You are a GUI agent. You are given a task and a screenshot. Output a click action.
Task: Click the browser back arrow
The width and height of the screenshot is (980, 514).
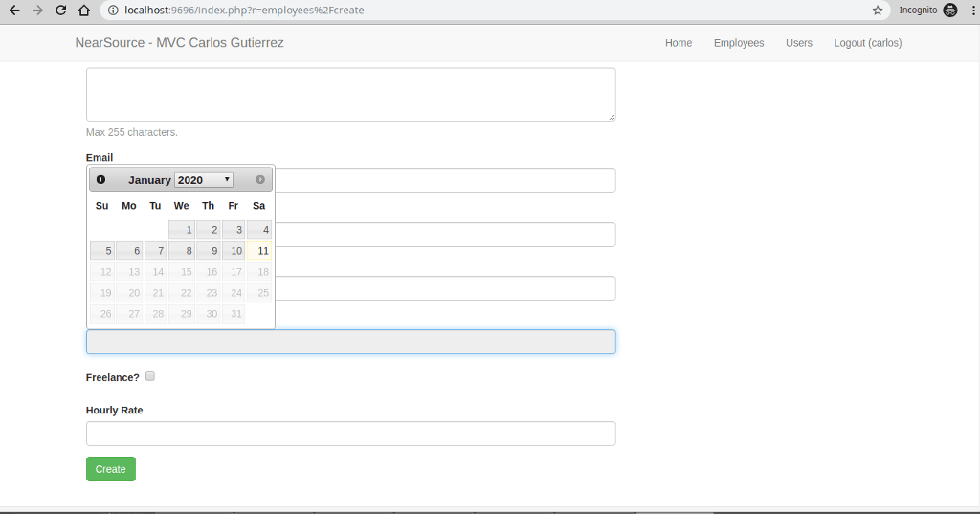click(x=14, y=10)
